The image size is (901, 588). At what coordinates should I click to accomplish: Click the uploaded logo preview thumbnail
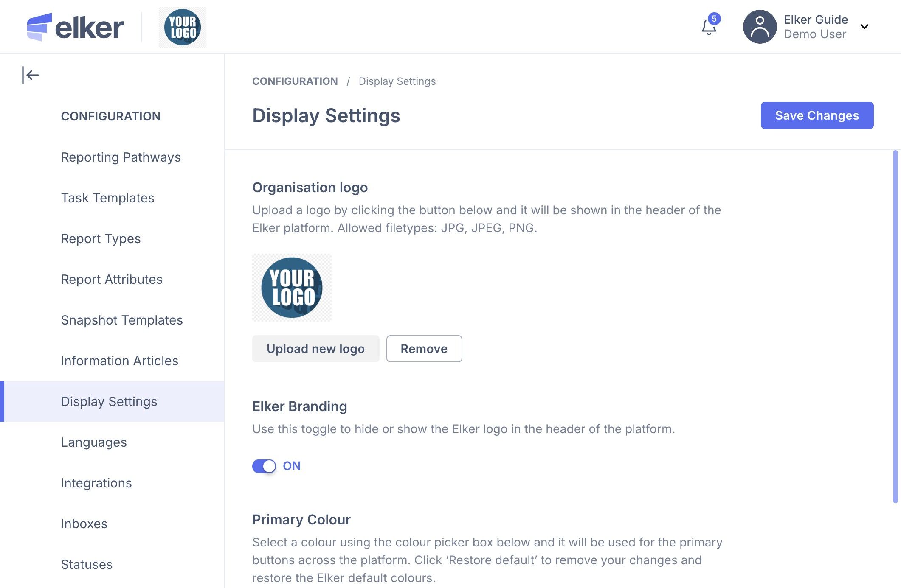[292, 287]
